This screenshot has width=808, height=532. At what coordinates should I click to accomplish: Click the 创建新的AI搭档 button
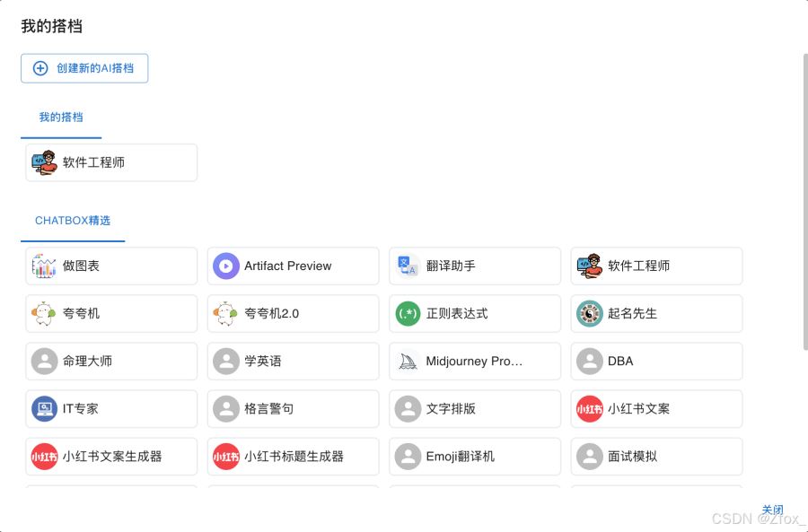click(83, 68)
